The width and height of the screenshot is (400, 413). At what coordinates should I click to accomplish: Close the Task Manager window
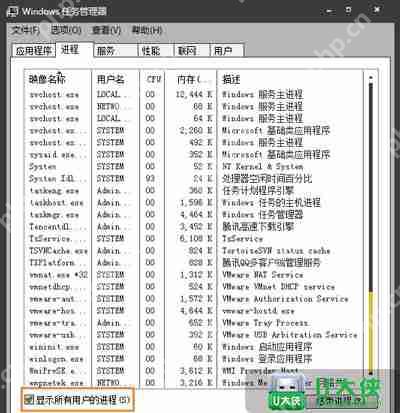click(x=377, y=10)
